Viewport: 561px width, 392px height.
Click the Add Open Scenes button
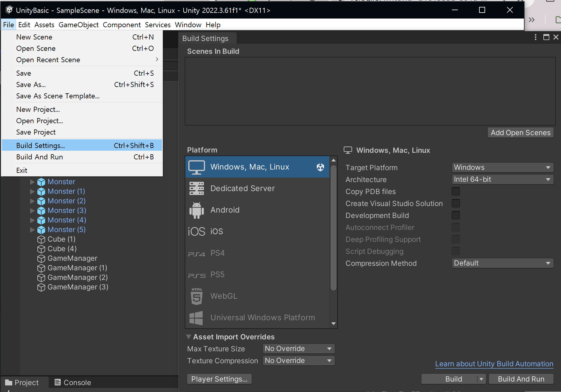click(x=520, y=133)
